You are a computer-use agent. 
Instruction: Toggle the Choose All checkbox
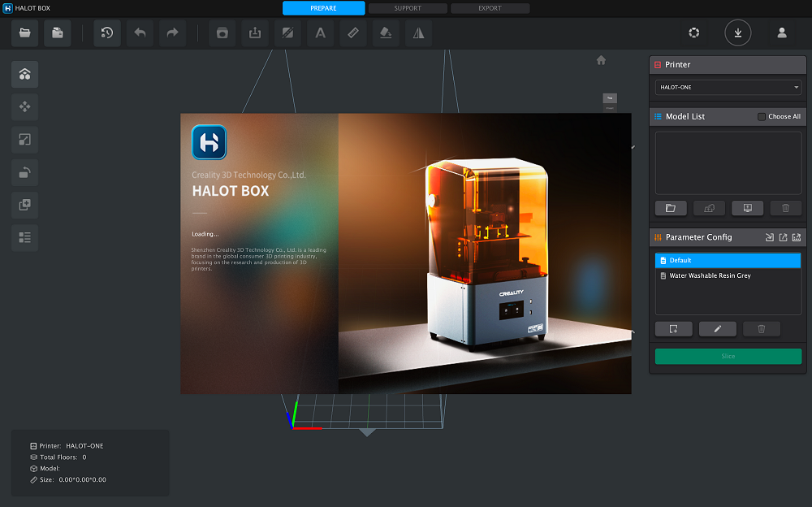[x=761, y=117]
